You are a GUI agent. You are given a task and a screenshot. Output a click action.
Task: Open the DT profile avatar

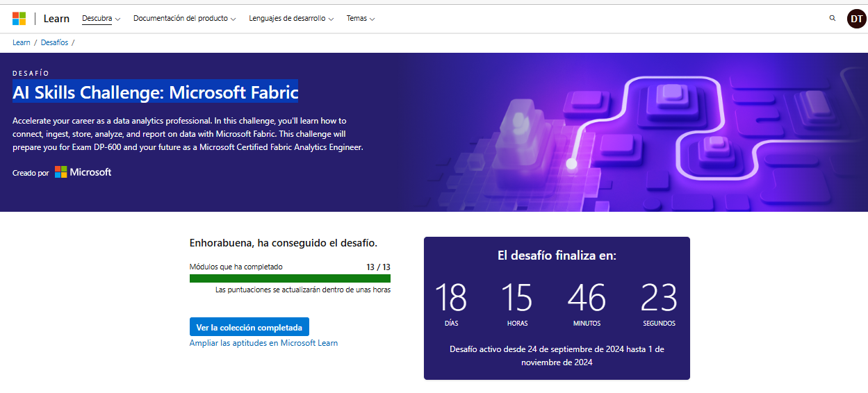pos(856,19)
